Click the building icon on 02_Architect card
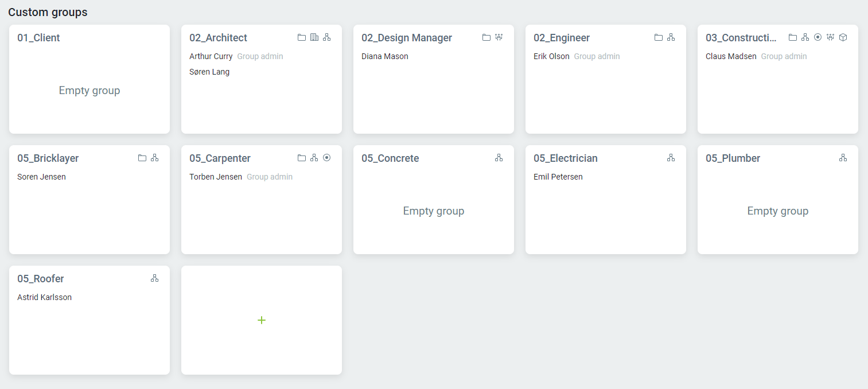Image resolution: width=868 pixels, height=389 pixels. tap(314, 37)
